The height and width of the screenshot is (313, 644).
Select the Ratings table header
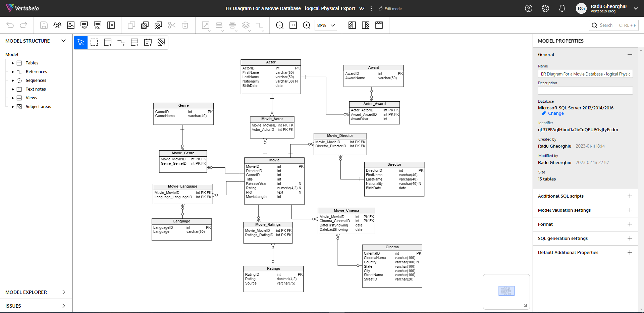tap(273, 269)
